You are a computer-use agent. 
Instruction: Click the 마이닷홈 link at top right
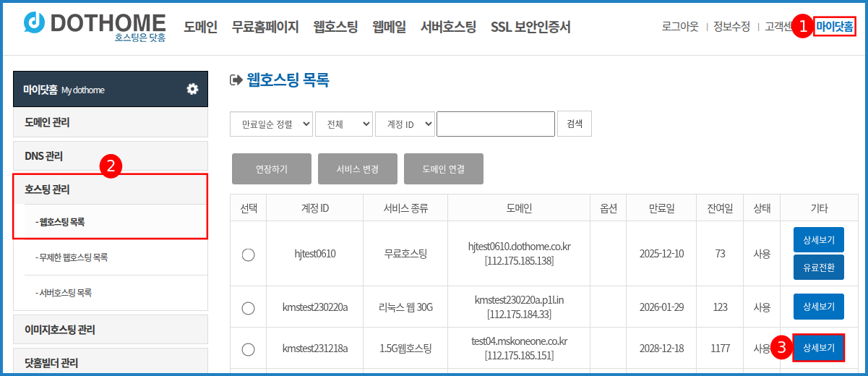click(x=834, y=27)
